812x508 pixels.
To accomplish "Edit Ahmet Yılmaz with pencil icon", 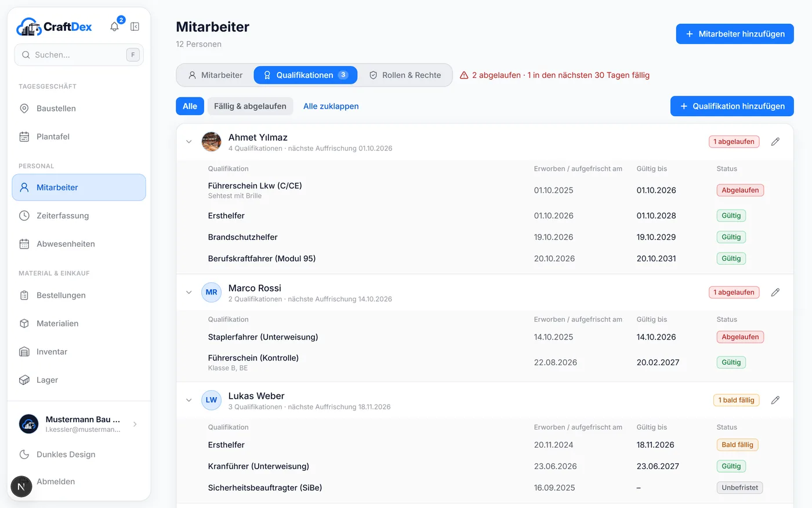I will click(775, 142).
